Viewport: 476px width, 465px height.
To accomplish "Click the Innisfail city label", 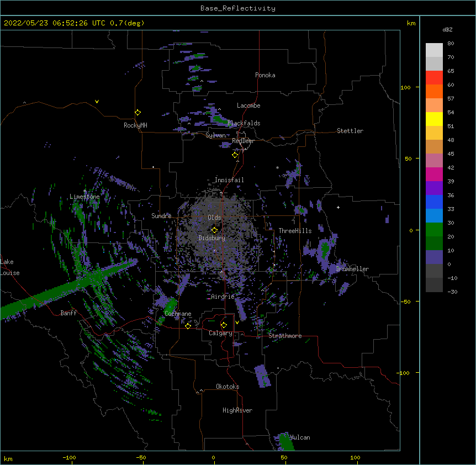I will (x=229, y=180).
